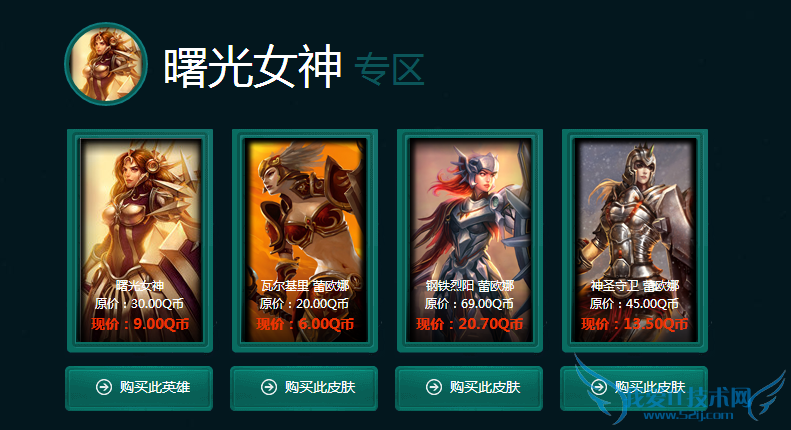Screen dimensions: 791x430
Task: Click the 现价:9.00Q币 price label
Action: [140, 324]
